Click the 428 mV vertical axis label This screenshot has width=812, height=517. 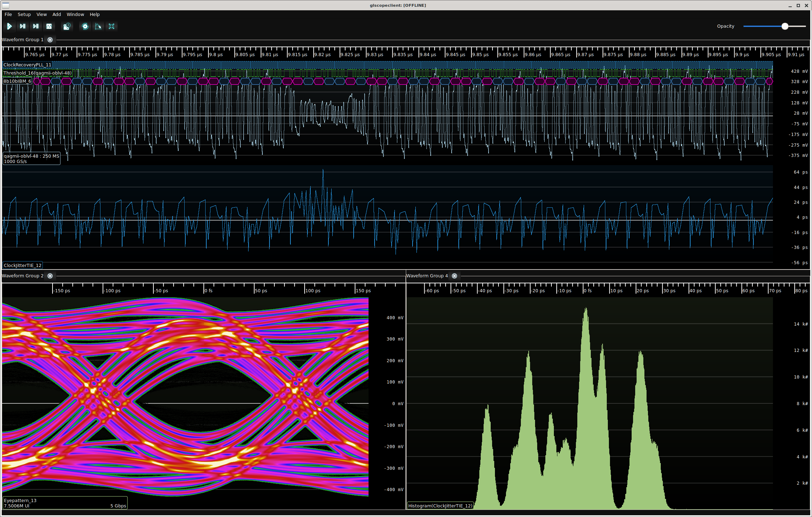coord(799,71)
